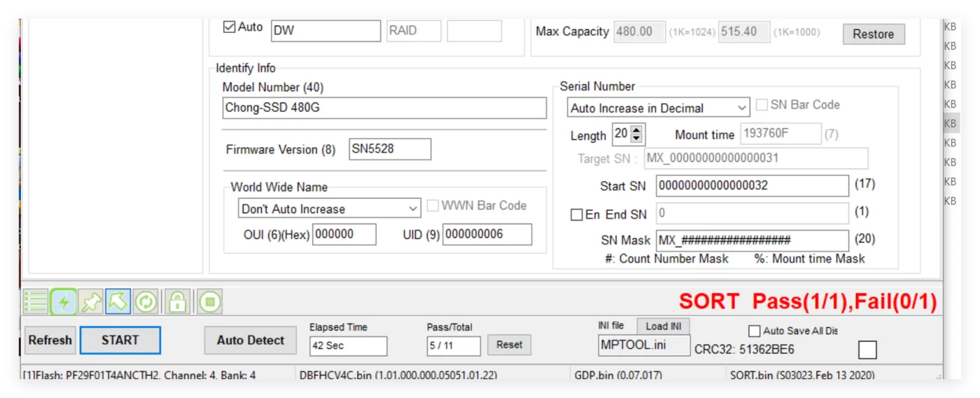980x398 pixels.
Task: Open the Auto Increase in Decimal dropdown
Action: pyautogui.click(x=658, y=108)
